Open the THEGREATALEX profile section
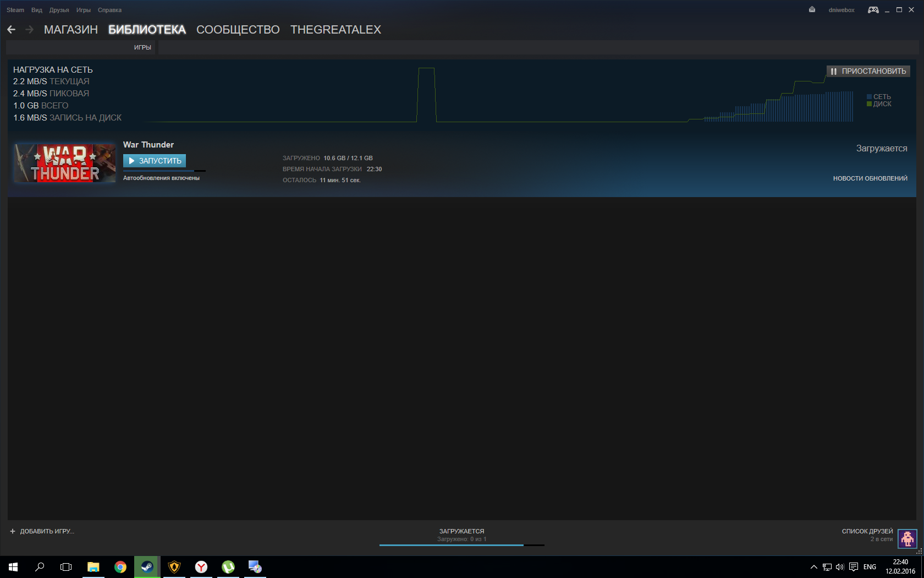Image resolution: width=924 pixels, height=578 pixels. pos(335,30)
